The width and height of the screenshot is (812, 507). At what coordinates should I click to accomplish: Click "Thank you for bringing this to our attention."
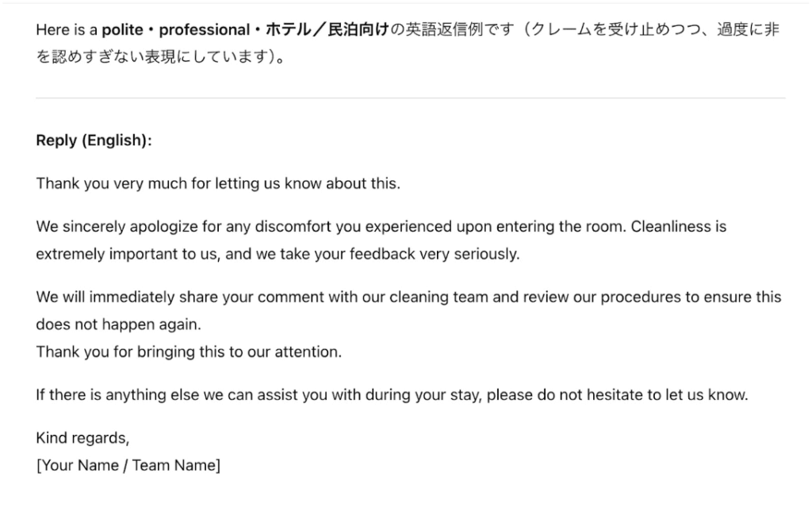(188, 351)
